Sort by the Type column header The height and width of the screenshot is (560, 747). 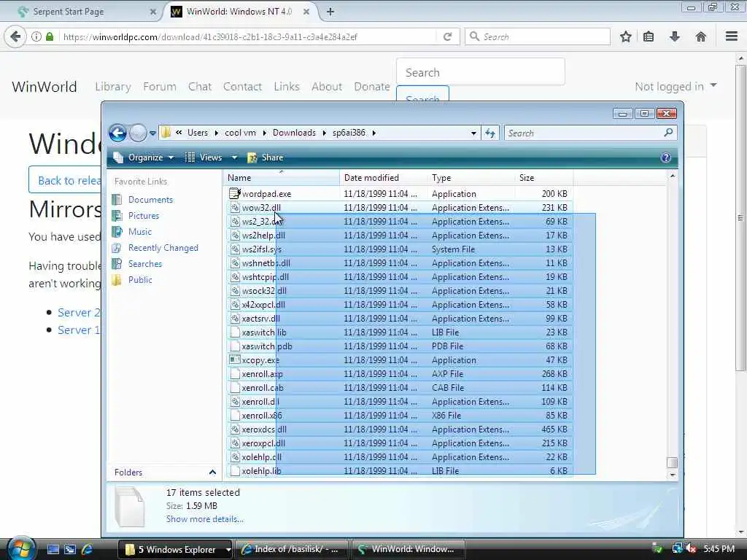(x=471, y=178)
